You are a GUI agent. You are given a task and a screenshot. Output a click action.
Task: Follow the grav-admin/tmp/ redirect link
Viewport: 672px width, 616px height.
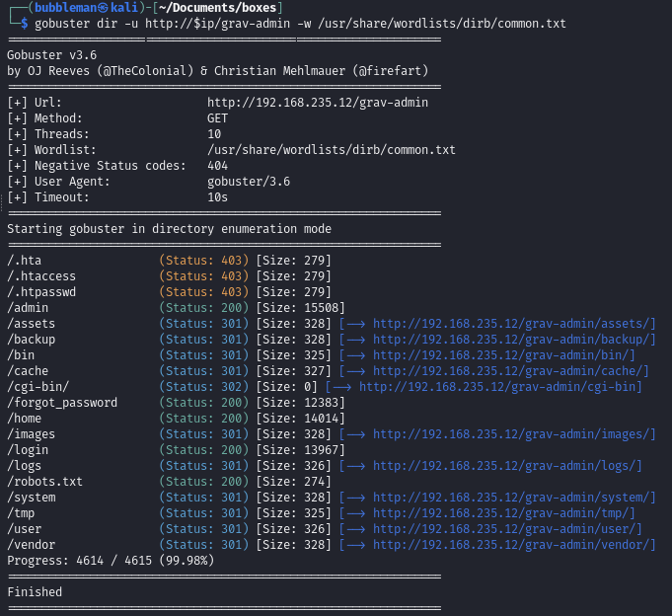(x=503, y=513)
